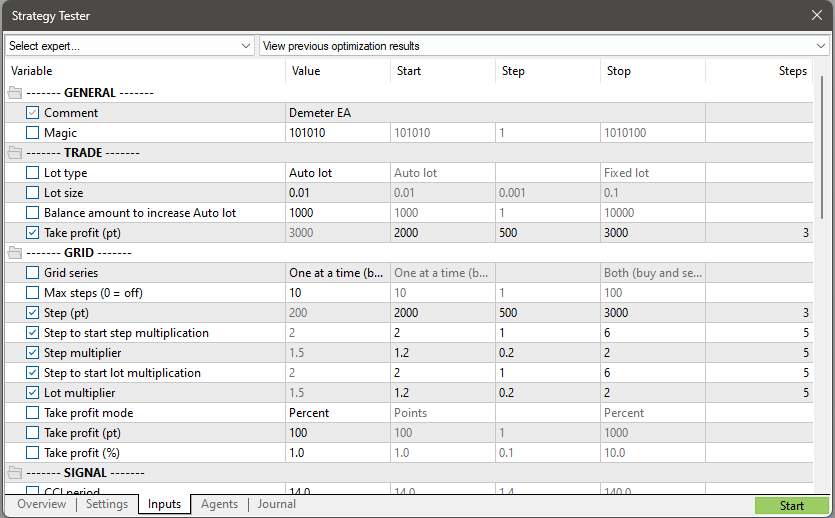835x518 pixels.
Task: Open the Select expert dropdown
Action: coord(130,46)
